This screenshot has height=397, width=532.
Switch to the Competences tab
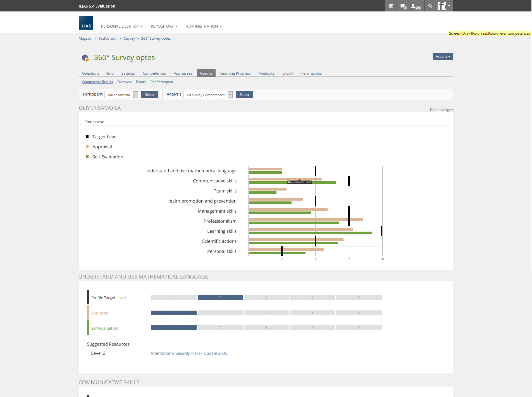point(154,73)
